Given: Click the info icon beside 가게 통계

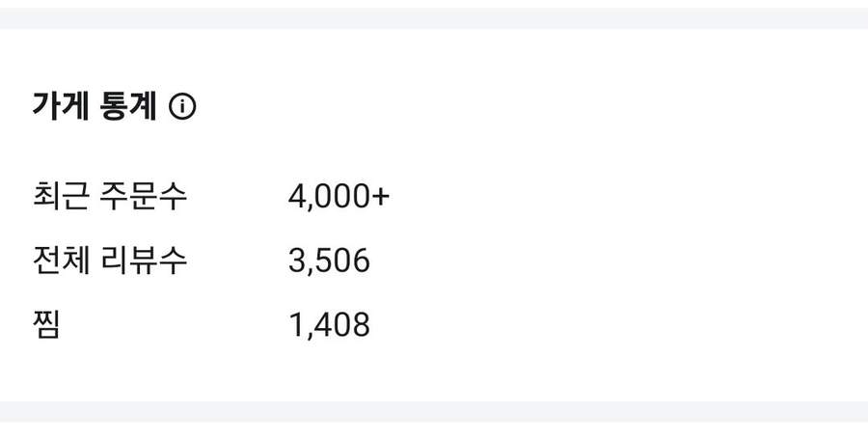Looking at the screenshot, I should [x=182, y=108].
